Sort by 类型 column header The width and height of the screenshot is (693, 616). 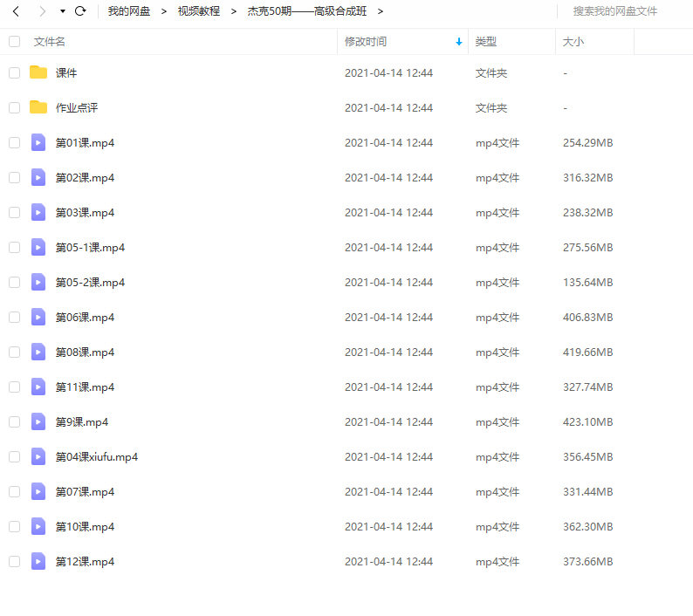(486, 41)
